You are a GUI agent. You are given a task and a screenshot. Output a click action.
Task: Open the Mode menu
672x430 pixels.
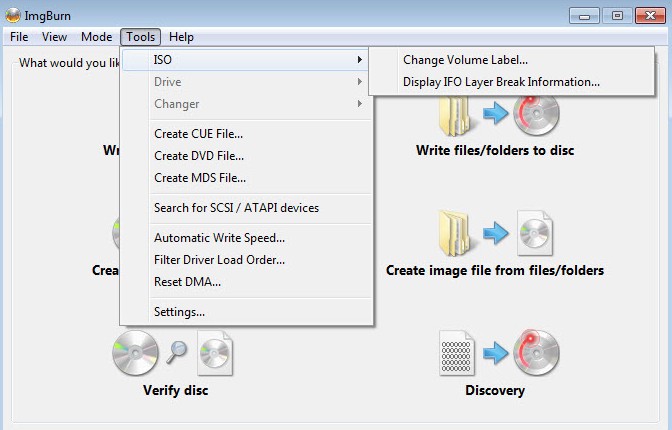(97, 37)
